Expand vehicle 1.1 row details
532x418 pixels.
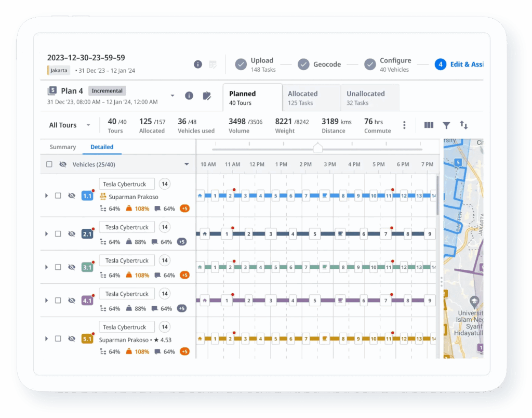point(46,196)
